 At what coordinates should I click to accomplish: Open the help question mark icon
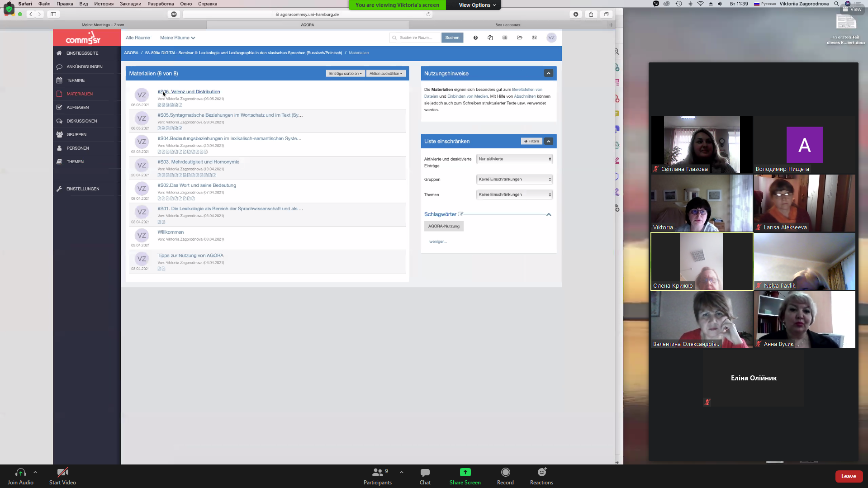coord(475,38)
